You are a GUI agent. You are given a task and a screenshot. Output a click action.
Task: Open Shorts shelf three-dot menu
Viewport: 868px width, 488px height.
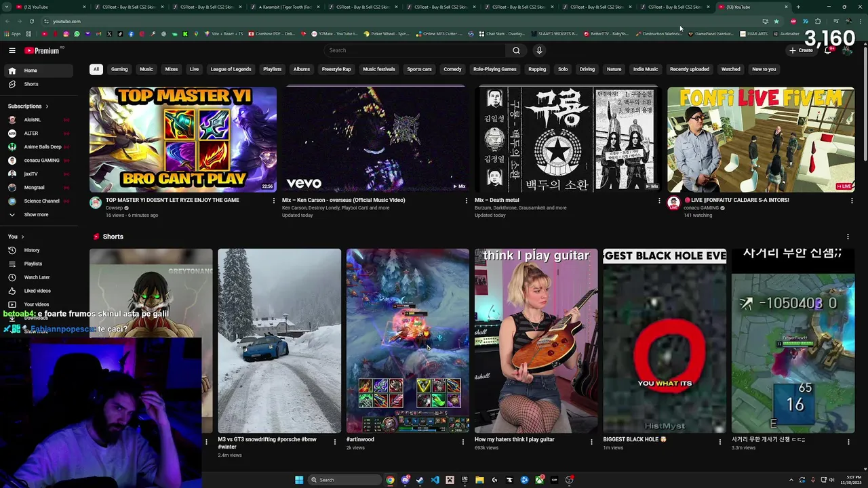click(848, 237)
